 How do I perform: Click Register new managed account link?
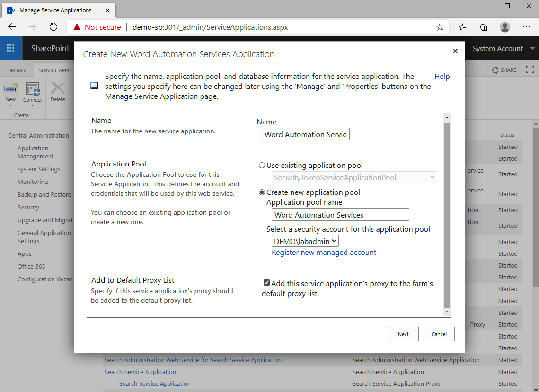324,252
